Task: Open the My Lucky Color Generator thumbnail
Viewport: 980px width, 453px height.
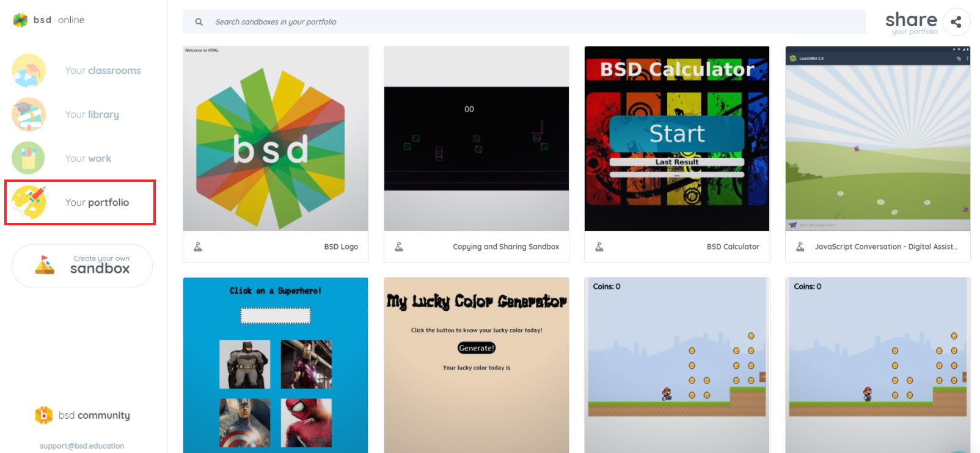Action: tap(477, 365)
